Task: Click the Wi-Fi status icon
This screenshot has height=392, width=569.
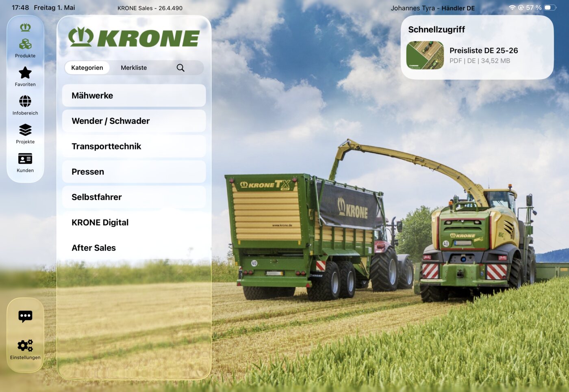Action: pos(512,8)
